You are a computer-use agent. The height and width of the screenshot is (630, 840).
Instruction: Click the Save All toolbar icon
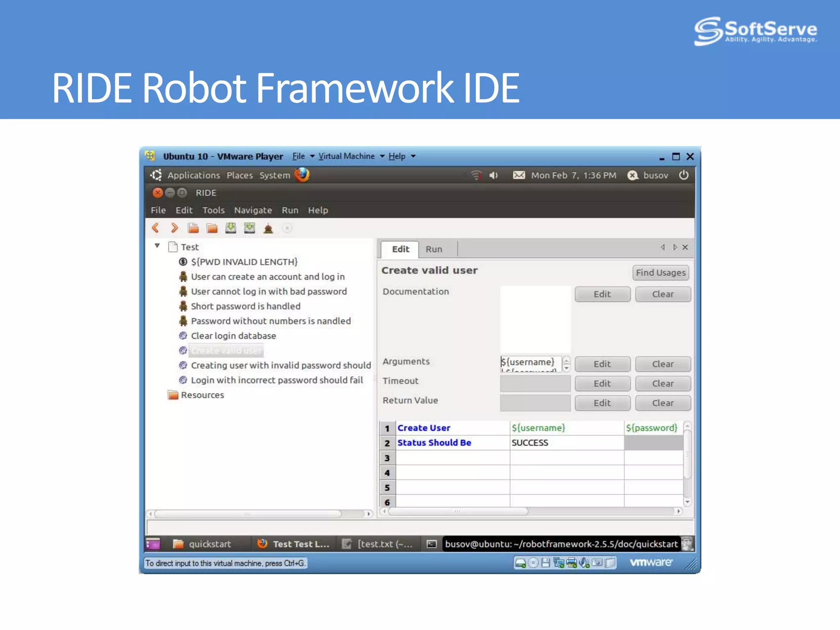[249, 228]
